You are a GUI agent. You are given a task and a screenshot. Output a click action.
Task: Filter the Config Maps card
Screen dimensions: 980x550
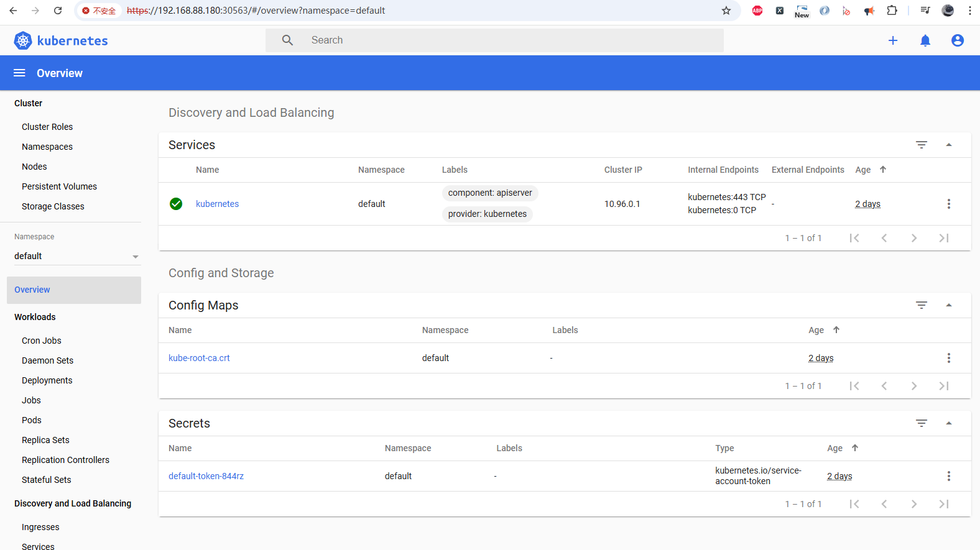coord(922,305)
